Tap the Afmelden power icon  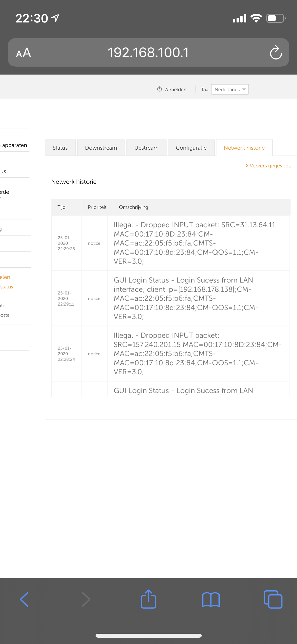pyautogui.click(x=159, y=89)
